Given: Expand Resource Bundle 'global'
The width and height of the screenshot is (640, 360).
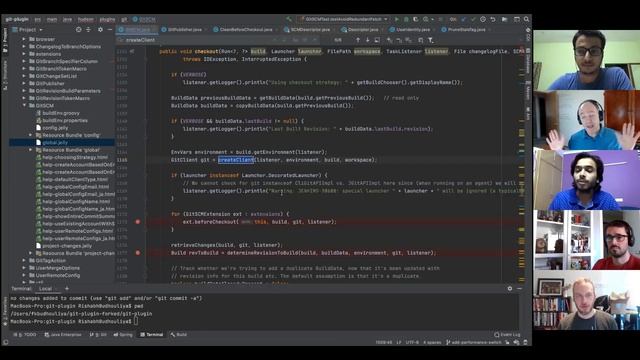Looking at the screenshot, I should click(30, 150).
